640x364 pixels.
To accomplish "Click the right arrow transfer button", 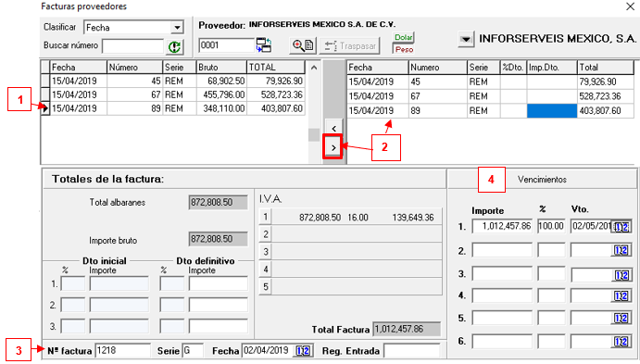I will pos(333,147).
